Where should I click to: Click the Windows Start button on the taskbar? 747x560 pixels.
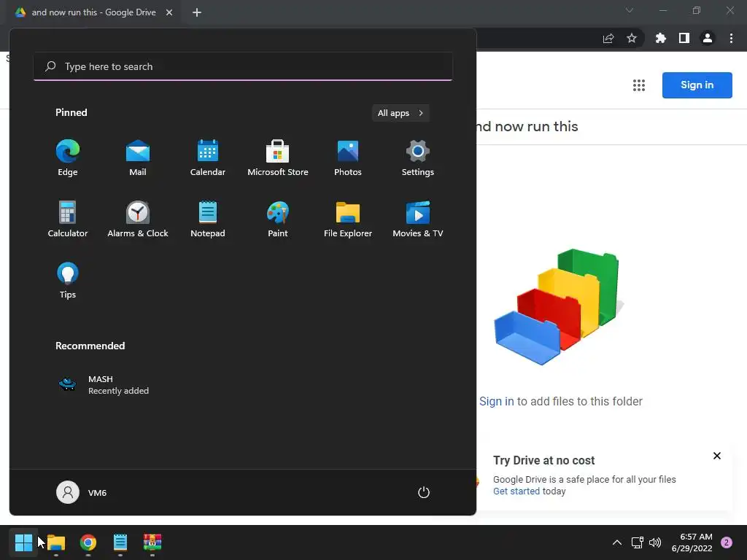pyautogui.click(x=23, y=542)
